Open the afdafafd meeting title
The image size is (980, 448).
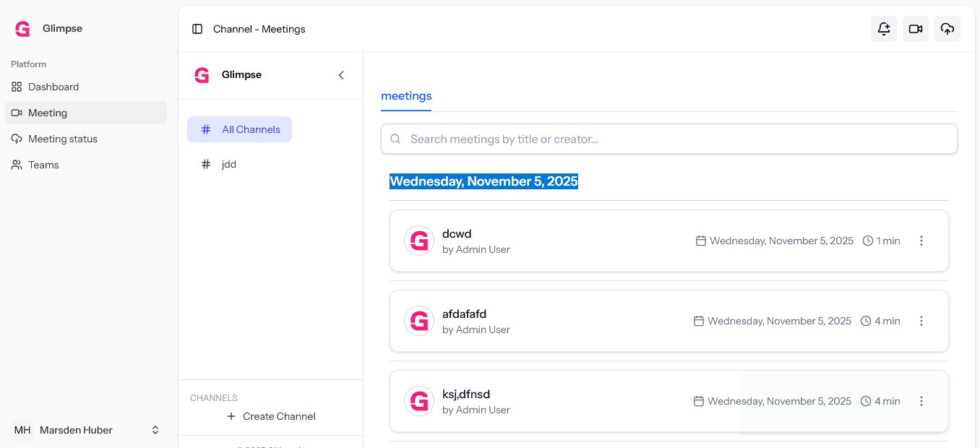464,314
